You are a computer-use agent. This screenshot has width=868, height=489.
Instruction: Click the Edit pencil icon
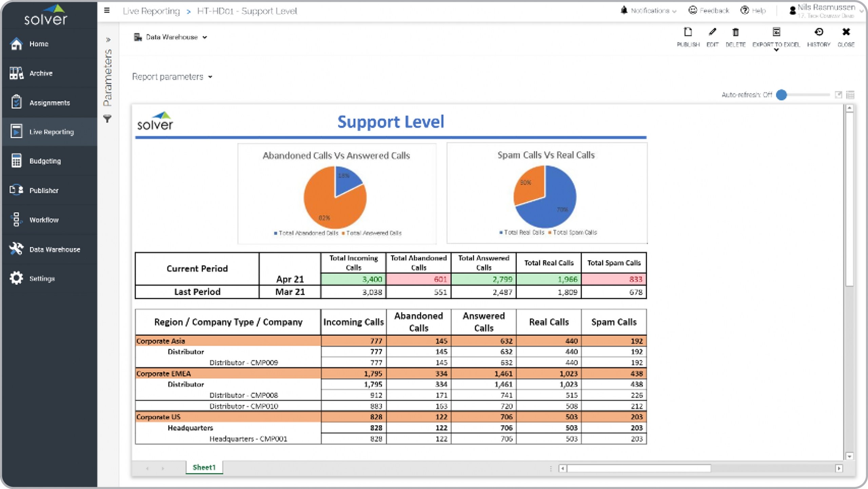(x=712, y=33)
